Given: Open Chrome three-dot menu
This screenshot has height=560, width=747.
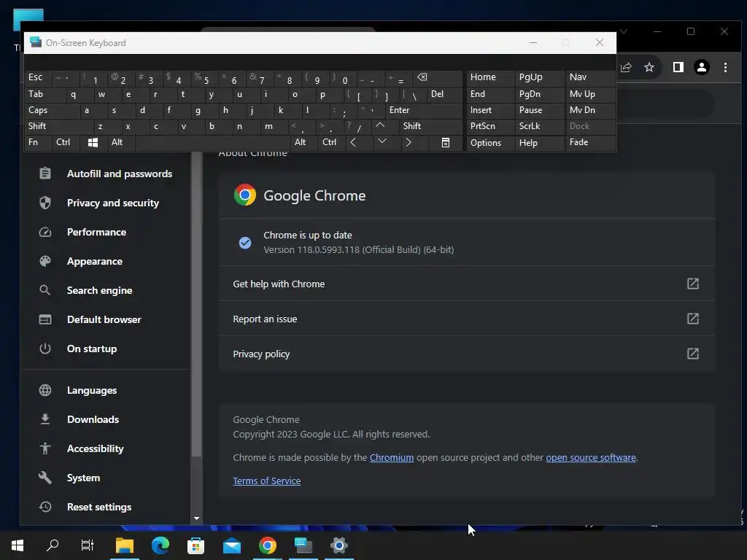Looking at the screenshot, I should pyautogui.click(x=725, y=68).
